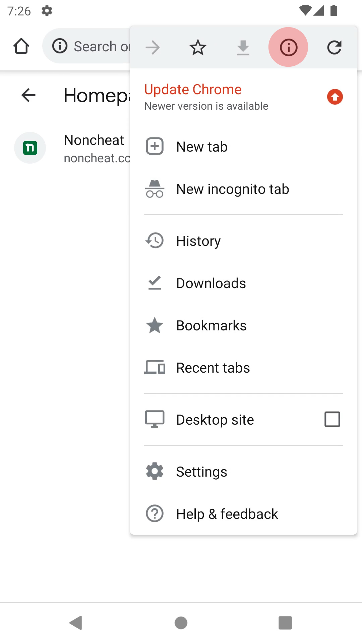Tap the Help question mark icon
The height and width of the screenshot is (644, 362).
(x=155, y=514)
